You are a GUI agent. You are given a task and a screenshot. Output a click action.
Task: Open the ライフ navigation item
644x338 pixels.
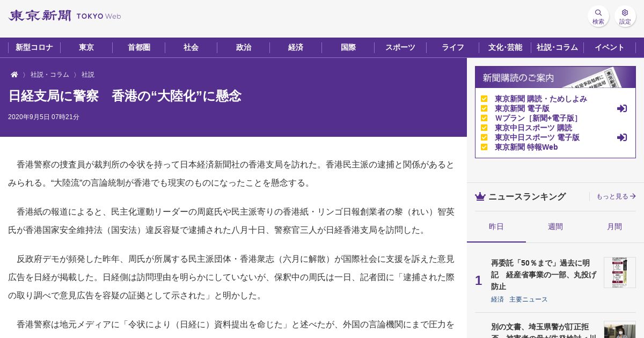[x=453, y=47]
